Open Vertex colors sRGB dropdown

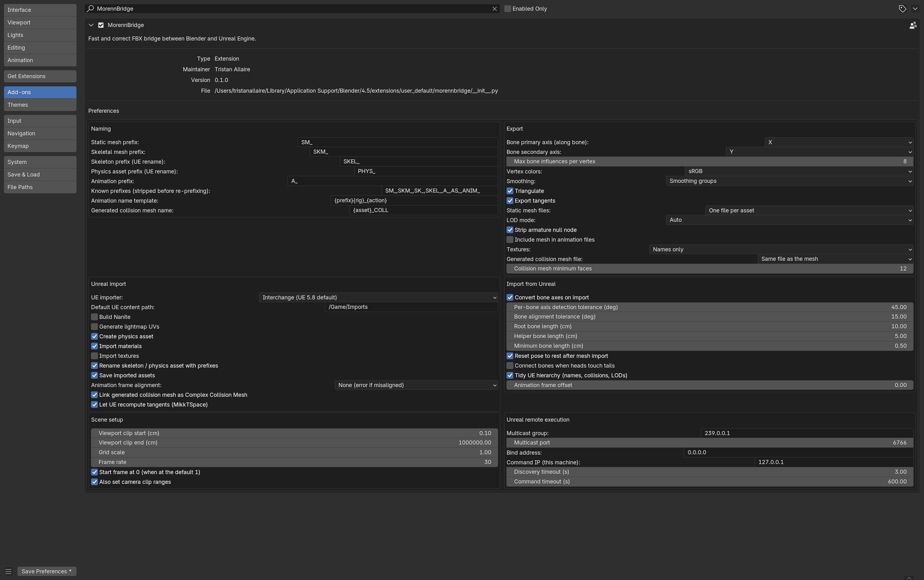point(799,171)
